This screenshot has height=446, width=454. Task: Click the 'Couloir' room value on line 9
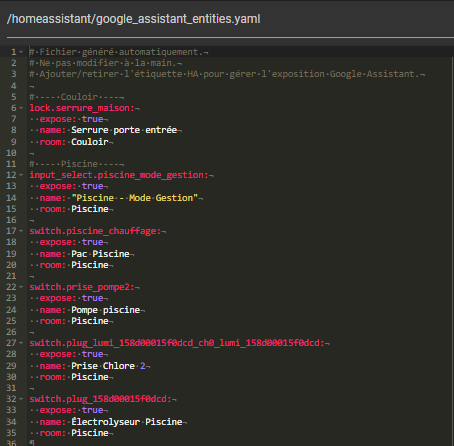[90, 142]
